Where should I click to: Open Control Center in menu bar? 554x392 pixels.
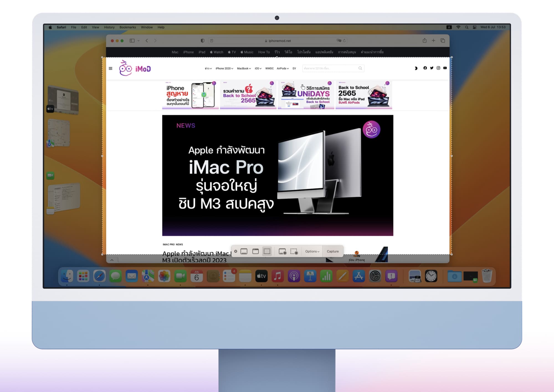pos(475,27)
